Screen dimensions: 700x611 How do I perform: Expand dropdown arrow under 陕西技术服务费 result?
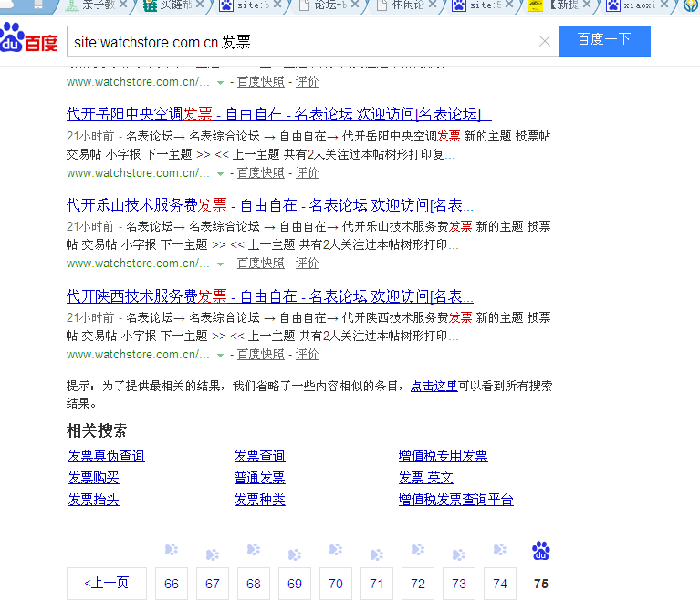pyautogui.click(x=220, y=355)
